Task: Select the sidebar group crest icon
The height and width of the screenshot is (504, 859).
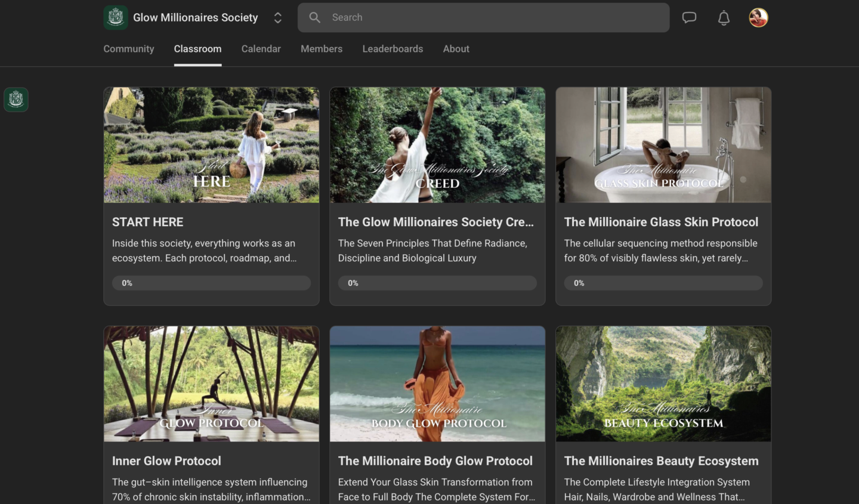Action: click(x=16, y=100)
